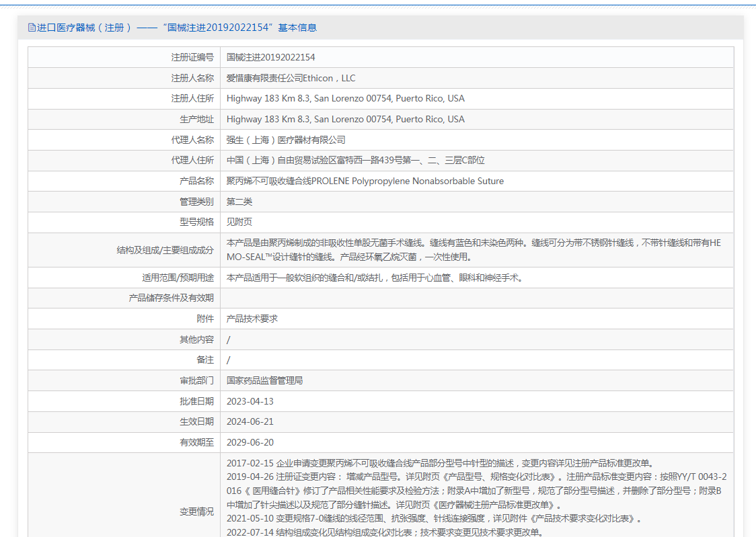Click the 有效期至 label cell

pyautogui.click(x=124, y=442)
